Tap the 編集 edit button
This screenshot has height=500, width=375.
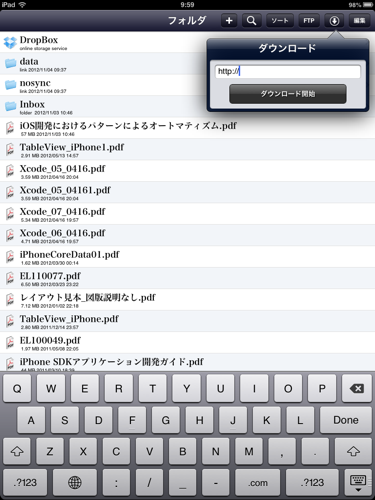point(359,21)
